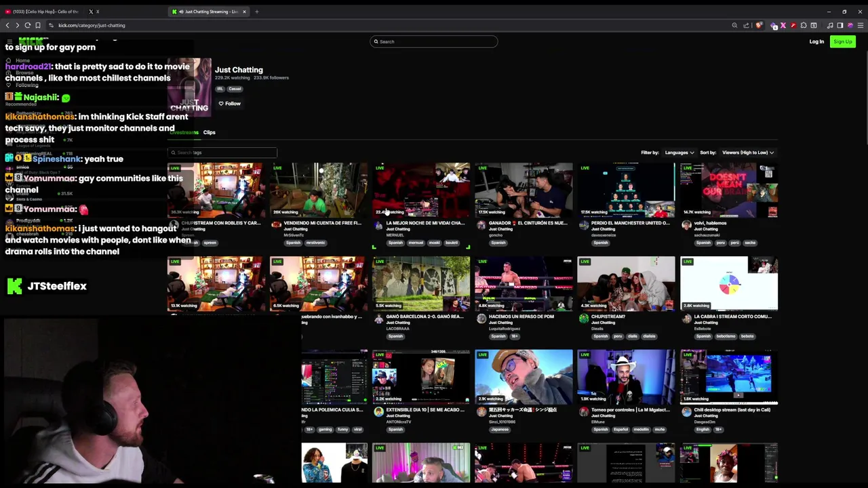Switch to the Clips tab
Screen dimensions: 868x488
click(x=209, y=133)
